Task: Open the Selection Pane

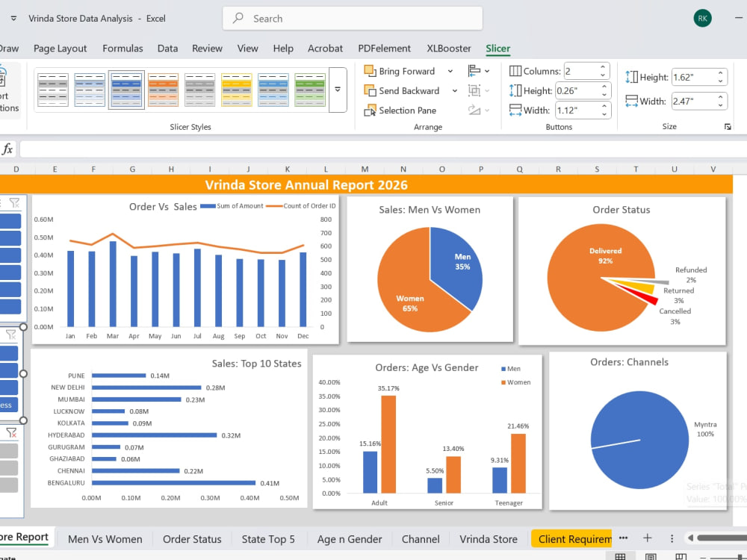Action: 400,111
